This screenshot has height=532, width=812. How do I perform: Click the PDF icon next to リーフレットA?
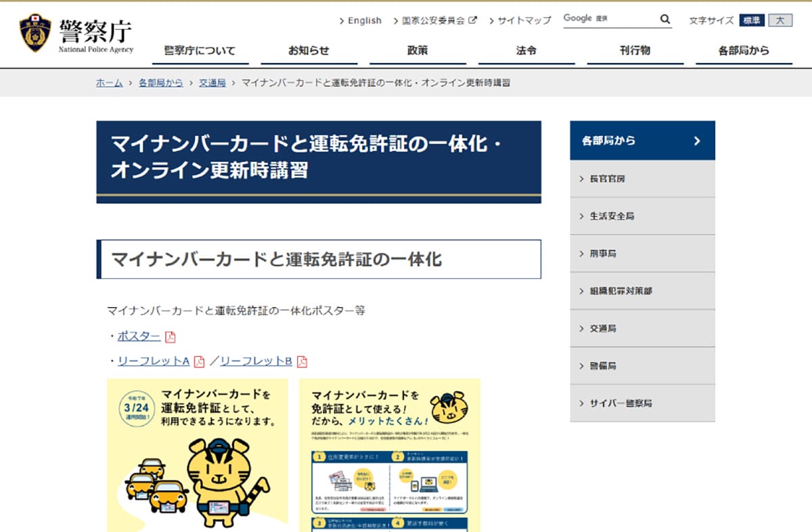pyautogui.click(x=199, y=361)
